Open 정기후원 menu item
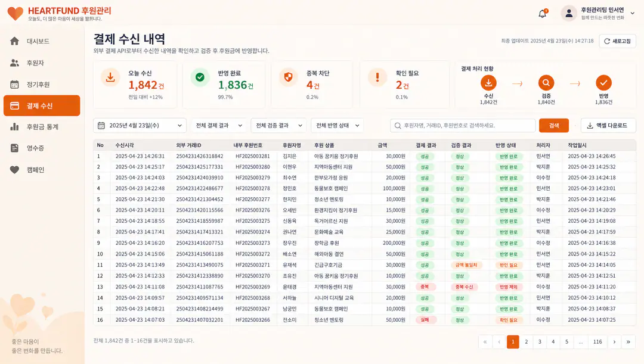 pos(42,85)
